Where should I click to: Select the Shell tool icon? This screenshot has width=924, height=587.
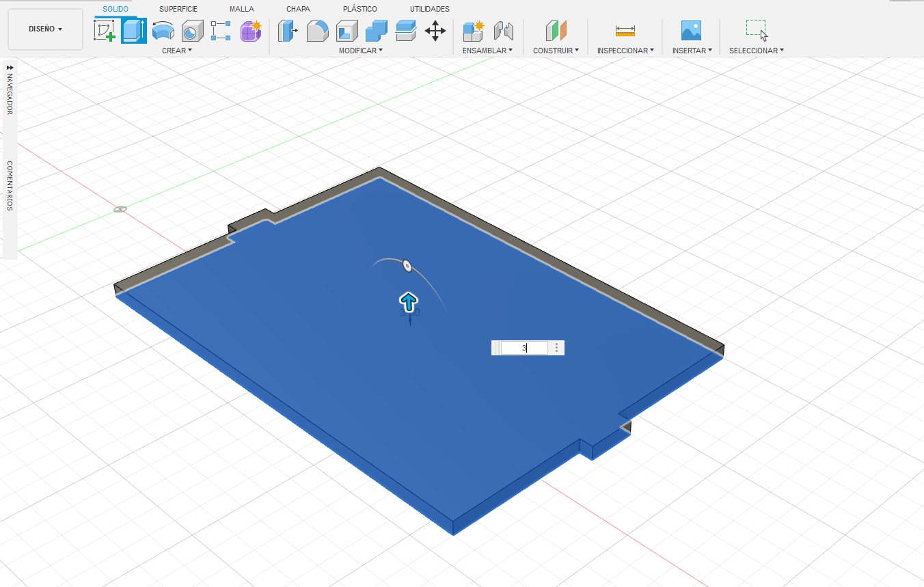347,31
